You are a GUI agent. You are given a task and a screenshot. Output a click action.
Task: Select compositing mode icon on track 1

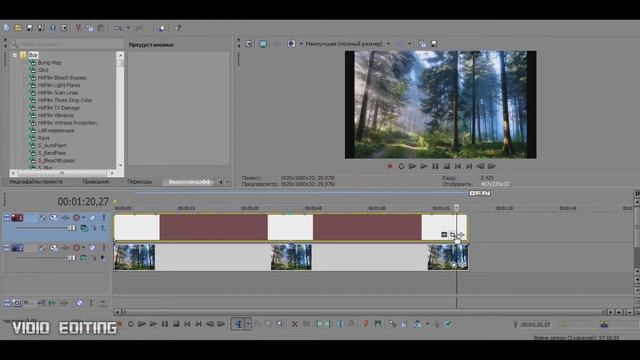point(84,228)
